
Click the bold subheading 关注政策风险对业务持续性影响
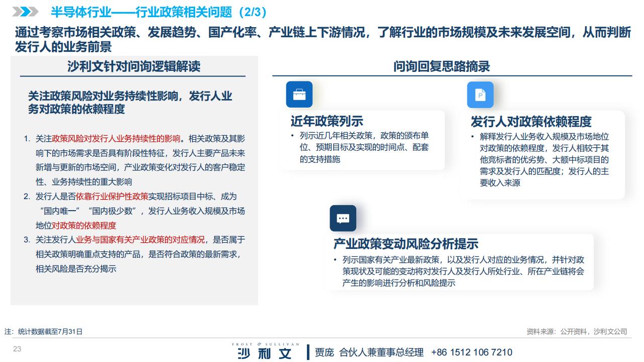click(130, 102)
